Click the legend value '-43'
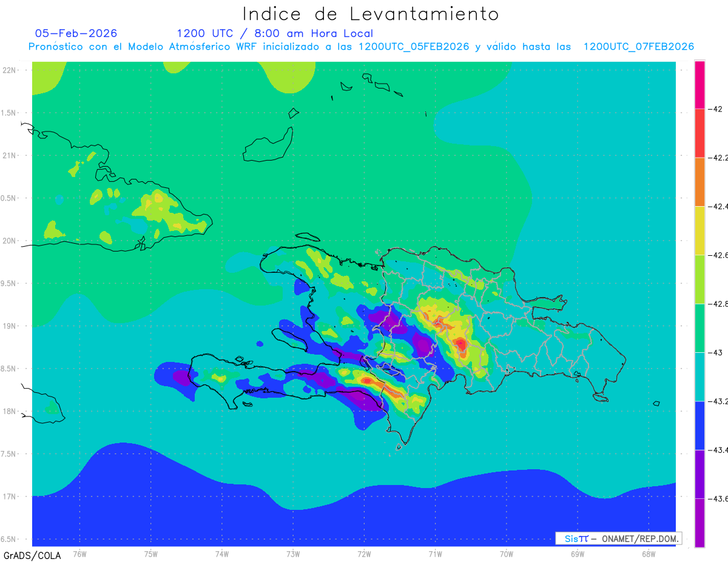Image resolution: width=728 pixels, height=562 pixels. coord(716,352)
